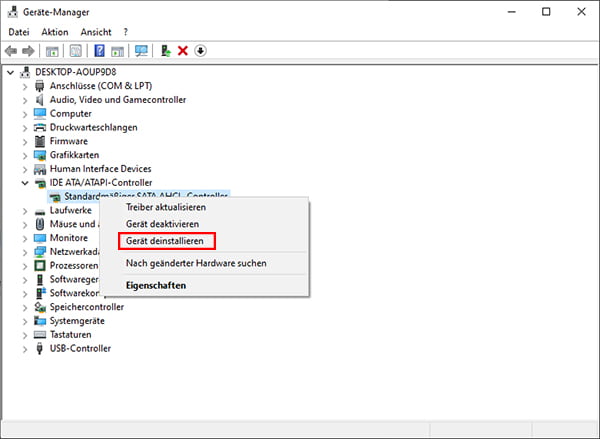600x439 pixels.
Task: Click the Computer monitor icon
Action: [x=40, y=113]
